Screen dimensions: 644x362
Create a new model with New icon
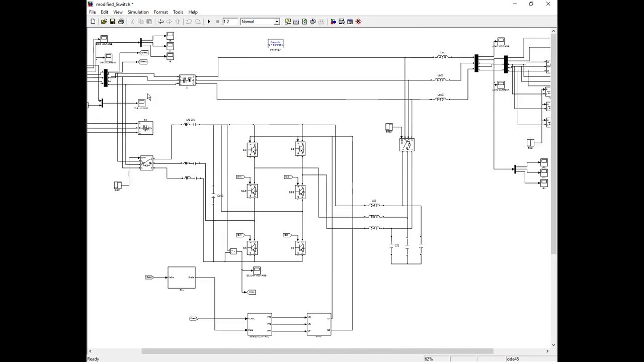(x=93, y=22)
